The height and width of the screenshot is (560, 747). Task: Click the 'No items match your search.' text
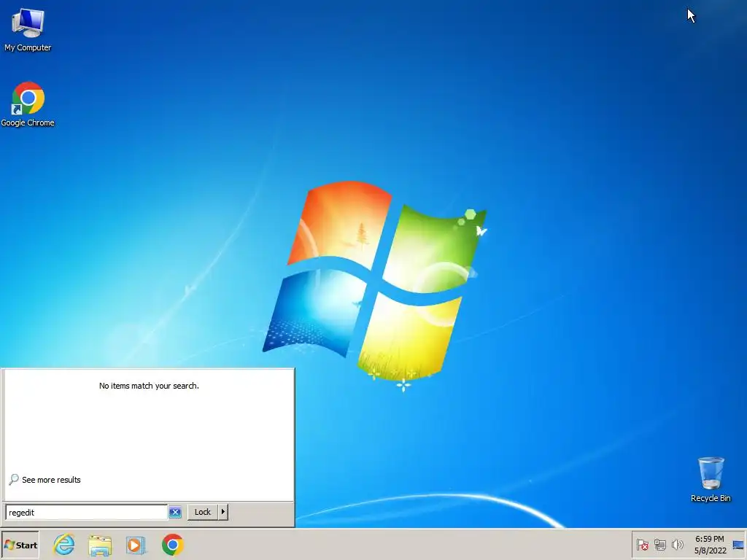click(x=149, y=386)
